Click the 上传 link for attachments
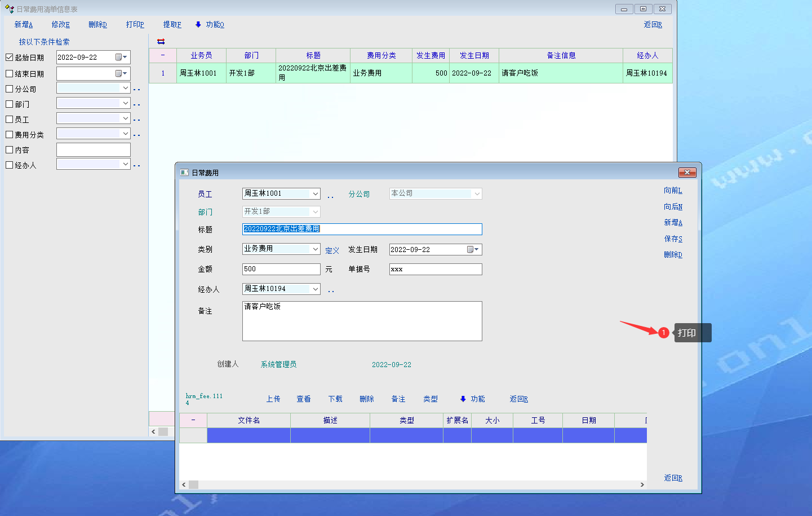 [273, 399]
